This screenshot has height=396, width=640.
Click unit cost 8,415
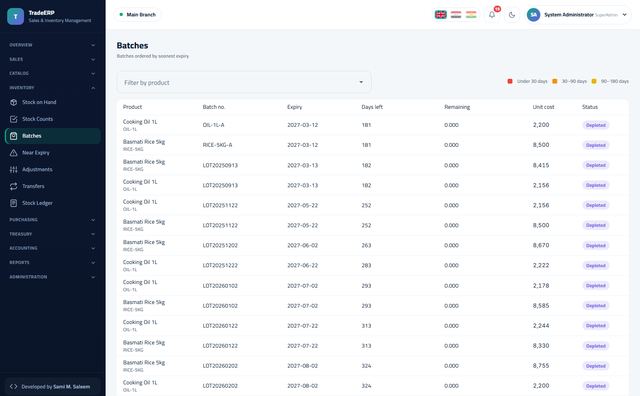(541, 165)
